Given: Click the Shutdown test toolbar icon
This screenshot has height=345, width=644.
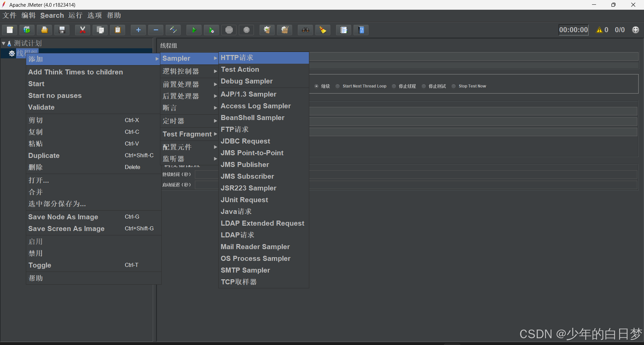Looking at the screenshot, I should (x=247, y=30).
